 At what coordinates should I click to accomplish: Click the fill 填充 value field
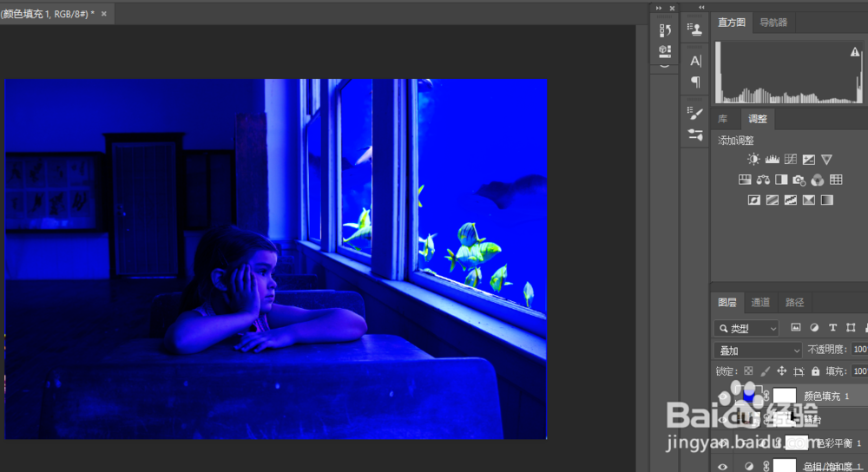859,371
